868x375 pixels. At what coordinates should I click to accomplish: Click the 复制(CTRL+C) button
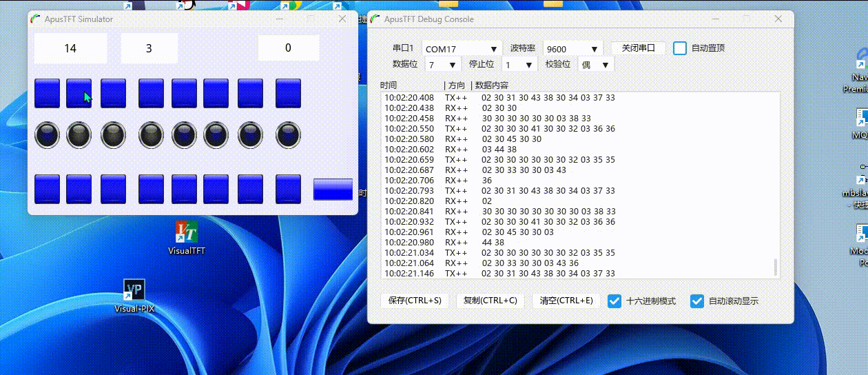[x=490, y=301]
